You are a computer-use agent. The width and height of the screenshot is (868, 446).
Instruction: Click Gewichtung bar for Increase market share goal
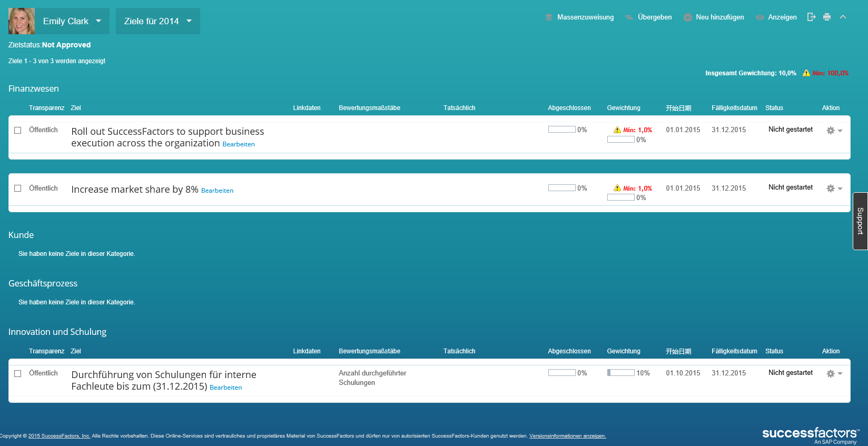[620, 197]
